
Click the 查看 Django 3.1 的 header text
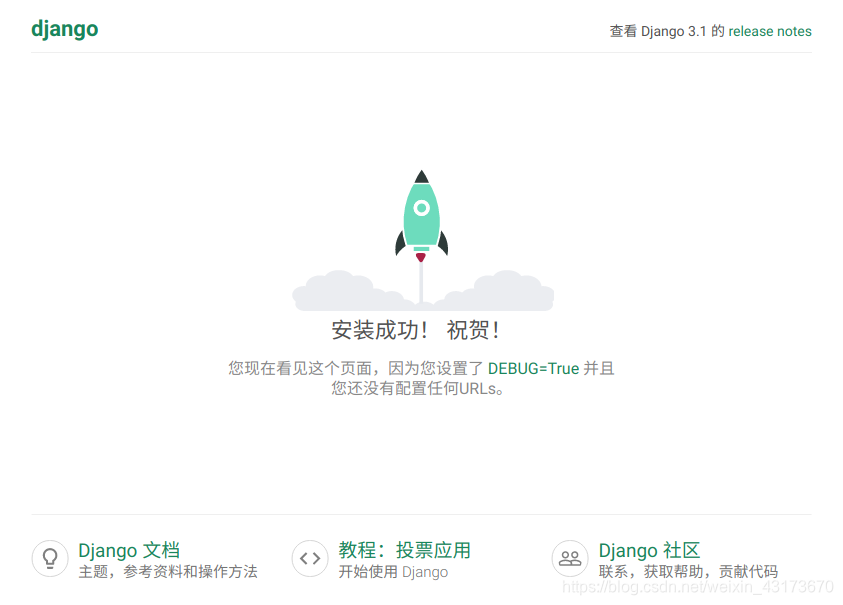667,31
